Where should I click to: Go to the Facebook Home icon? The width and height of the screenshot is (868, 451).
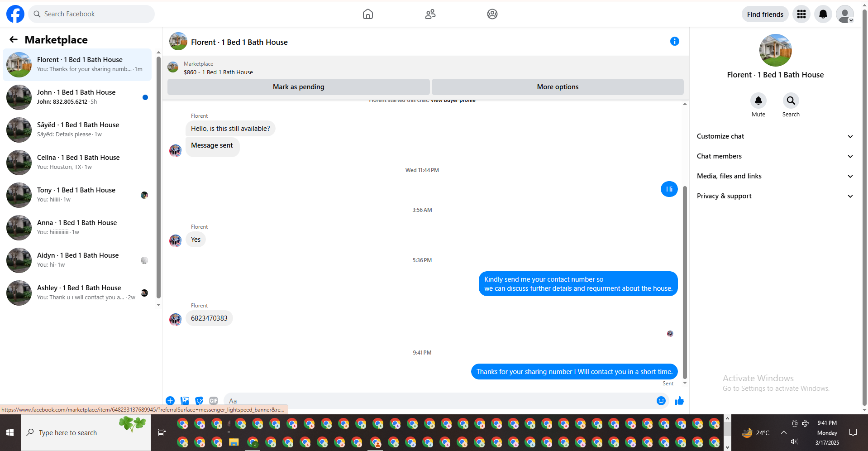(368, 14)
